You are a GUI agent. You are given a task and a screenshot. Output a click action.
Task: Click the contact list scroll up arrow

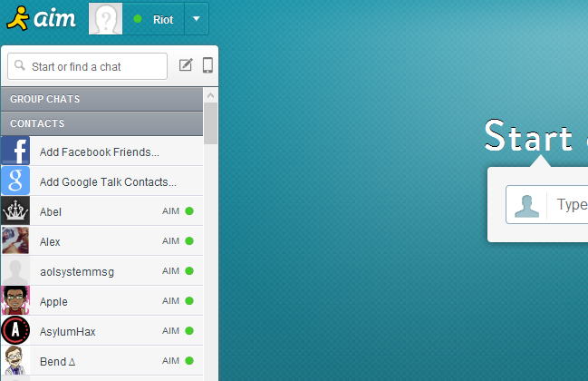tap(211, 95)
